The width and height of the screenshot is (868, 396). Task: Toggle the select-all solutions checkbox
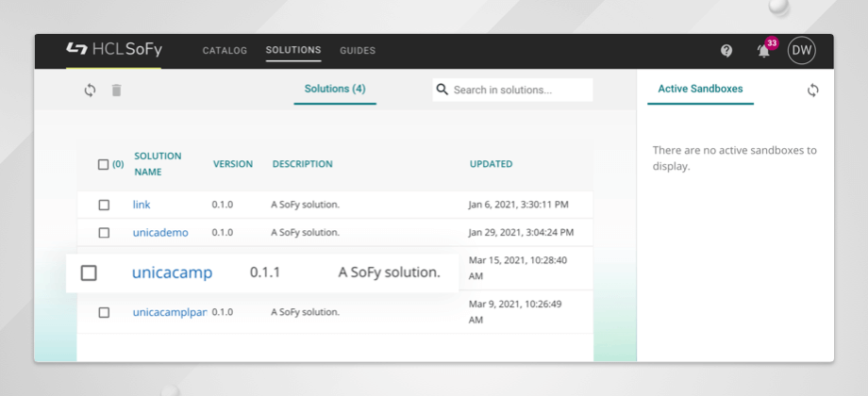tap(103, 164)
